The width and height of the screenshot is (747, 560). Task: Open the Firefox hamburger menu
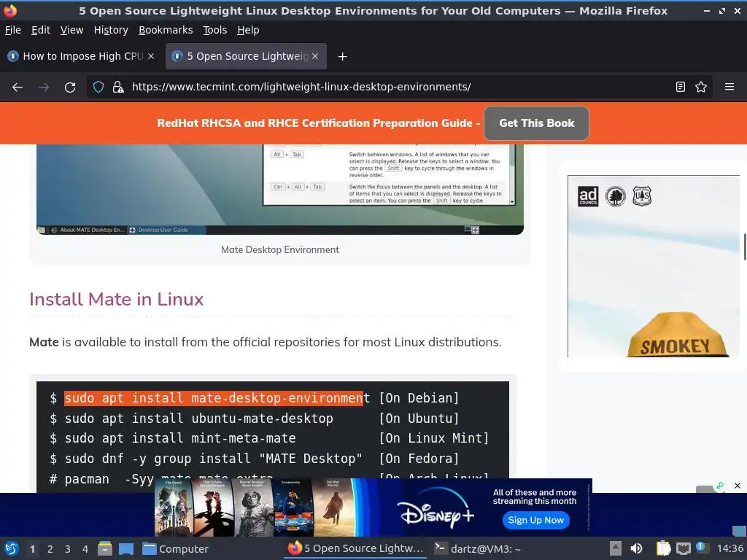pyautogui.click(x=729, y=87)
